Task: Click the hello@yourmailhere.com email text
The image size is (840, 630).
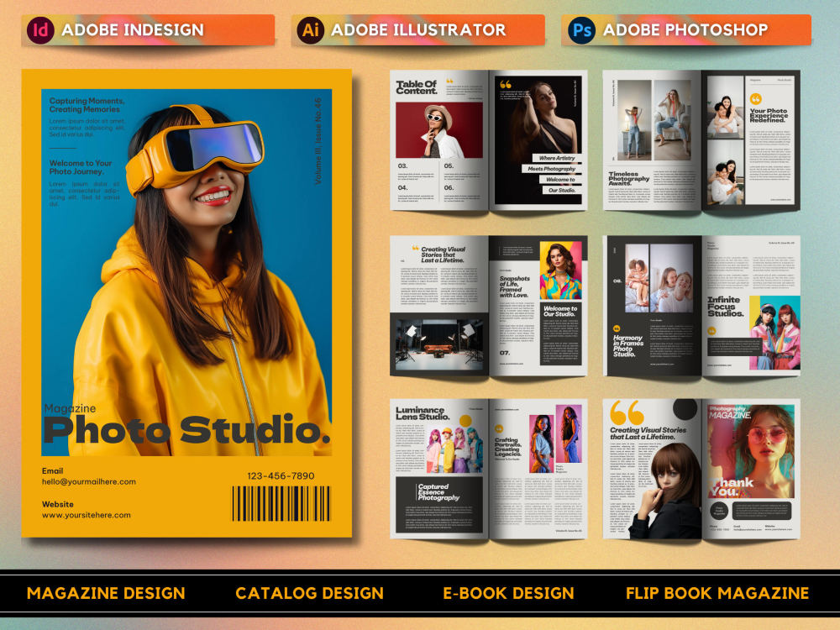Action: pos(89,481)
